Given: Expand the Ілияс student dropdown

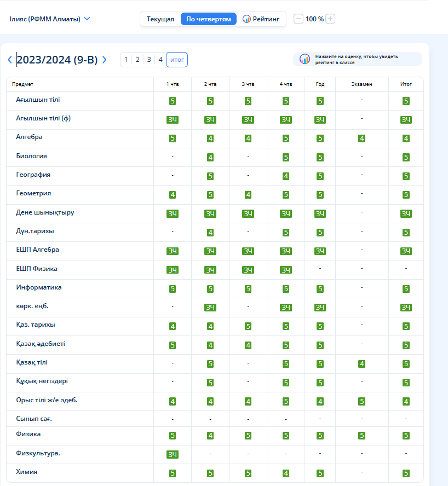Looking at the screenshot, I should point(50,19).
